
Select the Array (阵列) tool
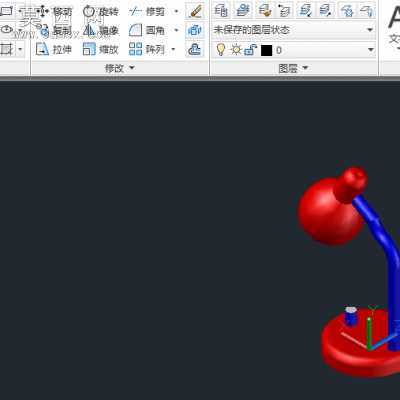coord(147,49)
